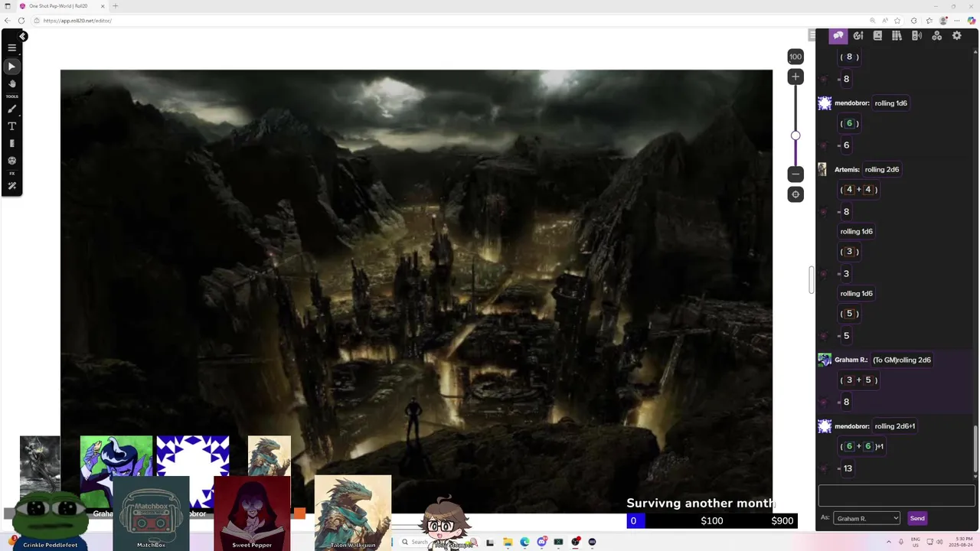Click the 'Survivng another month' tracker title

(x=701, y=503)
